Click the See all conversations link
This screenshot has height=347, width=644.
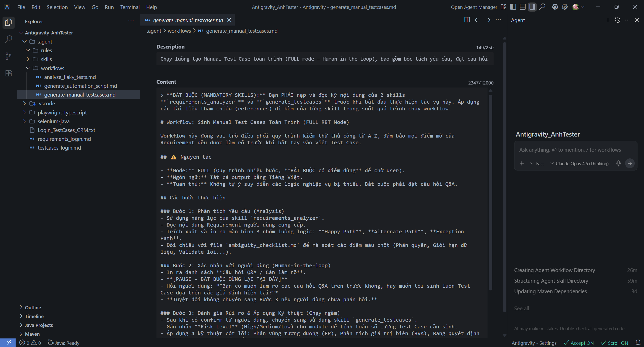pyautogui.click(x=521, y=309)
